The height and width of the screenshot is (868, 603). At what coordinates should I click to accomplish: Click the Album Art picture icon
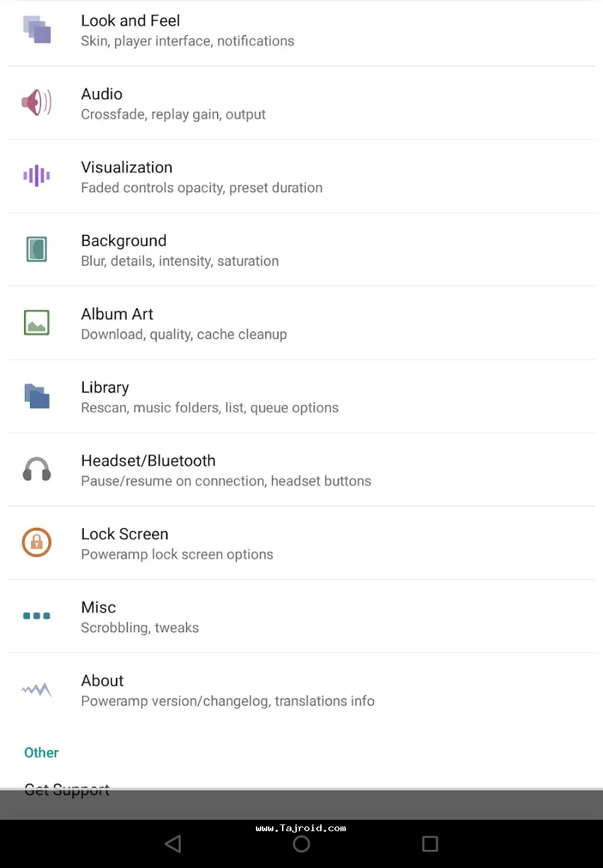coord(37,323)
